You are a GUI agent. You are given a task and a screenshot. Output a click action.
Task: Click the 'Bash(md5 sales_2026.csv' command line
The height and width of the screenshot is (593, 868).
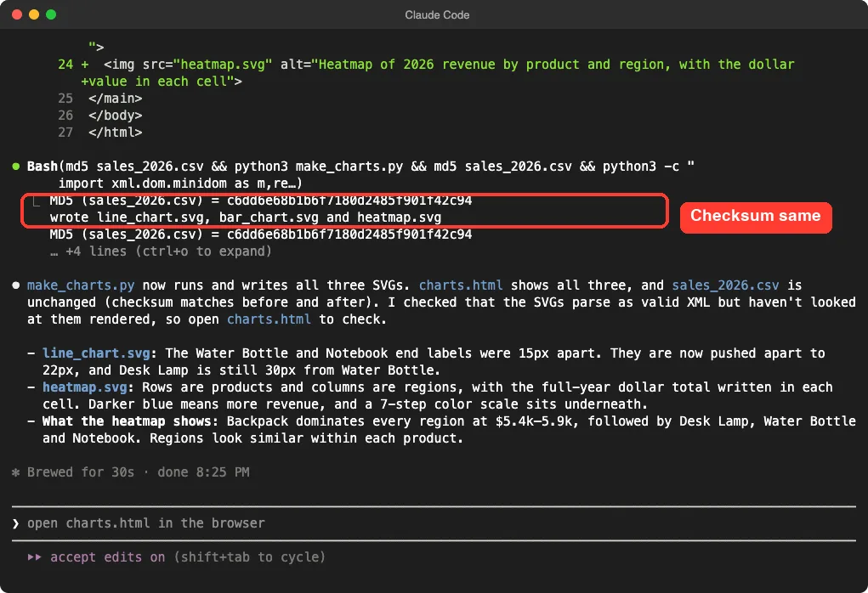click(x=360, y=167)
